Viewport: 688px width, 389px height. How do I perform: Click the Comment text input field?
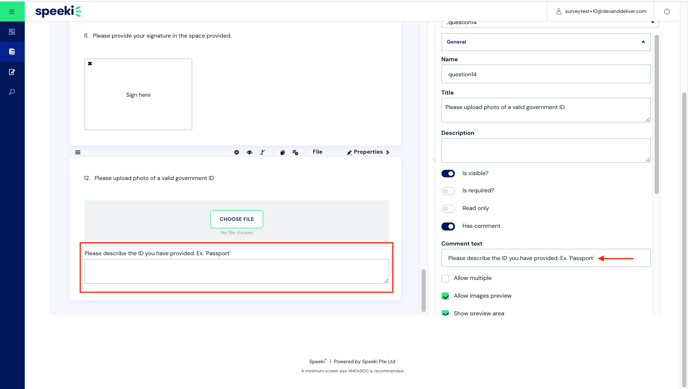point(545,258)
